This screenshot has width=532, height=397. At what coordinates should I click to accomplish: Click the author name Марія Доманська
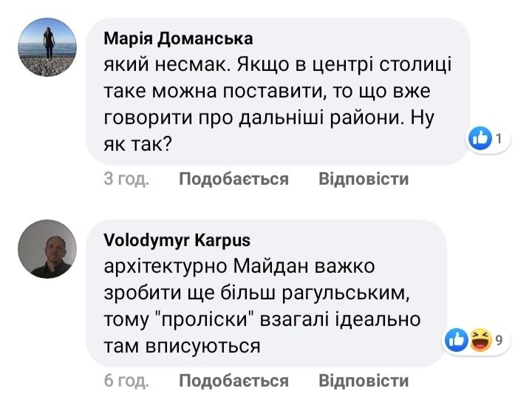(178, 38)
